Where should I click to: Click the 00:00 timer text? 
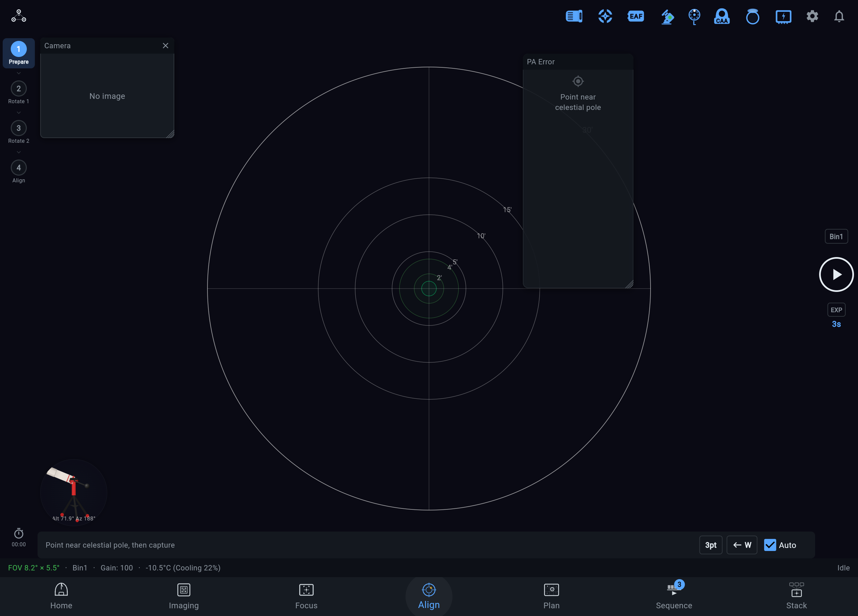(18, 544)
